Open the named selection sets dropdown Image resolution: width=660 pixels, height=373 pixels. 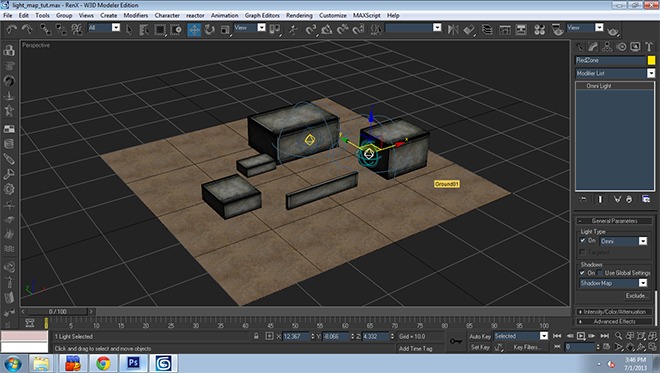413,27
